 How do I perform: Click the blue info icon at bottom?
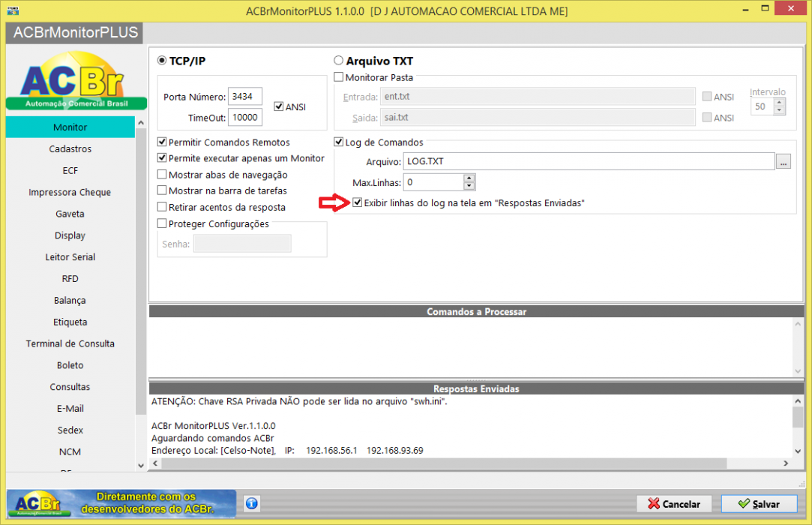point(252,503)
